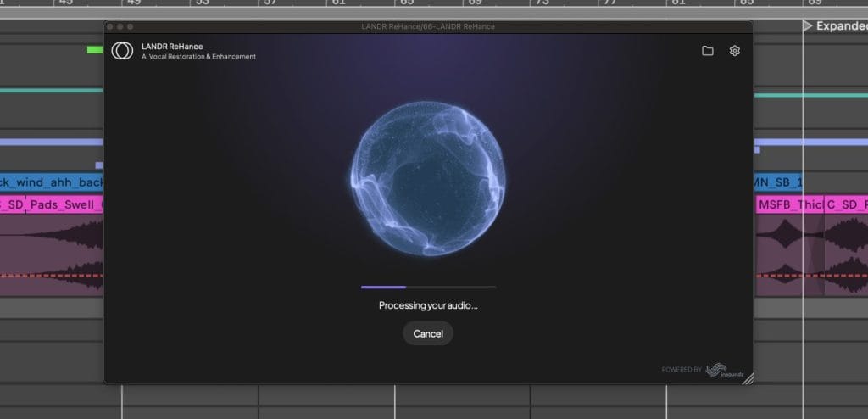Select the C_SD pink clip at right edge
This screenshot has width=868, height=419.
pyautogui.click(x=846, y=204)
